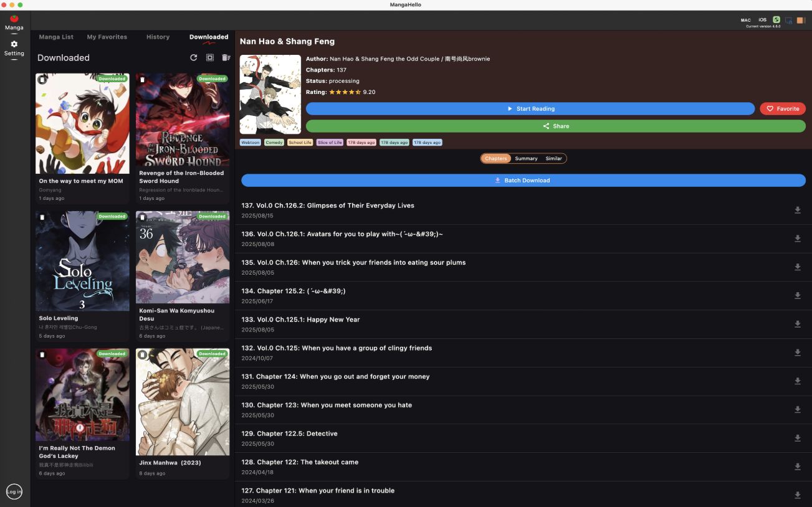Screen dimensions: 812x507
Task: Click the select-all icon in Downloaded header
Action: (210, 57)
